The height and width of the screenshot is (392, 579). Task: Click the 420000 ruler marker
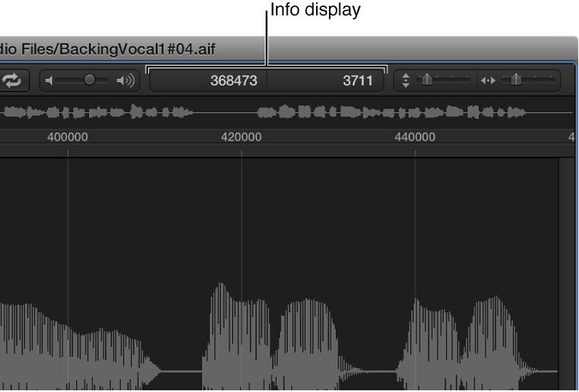242,137
